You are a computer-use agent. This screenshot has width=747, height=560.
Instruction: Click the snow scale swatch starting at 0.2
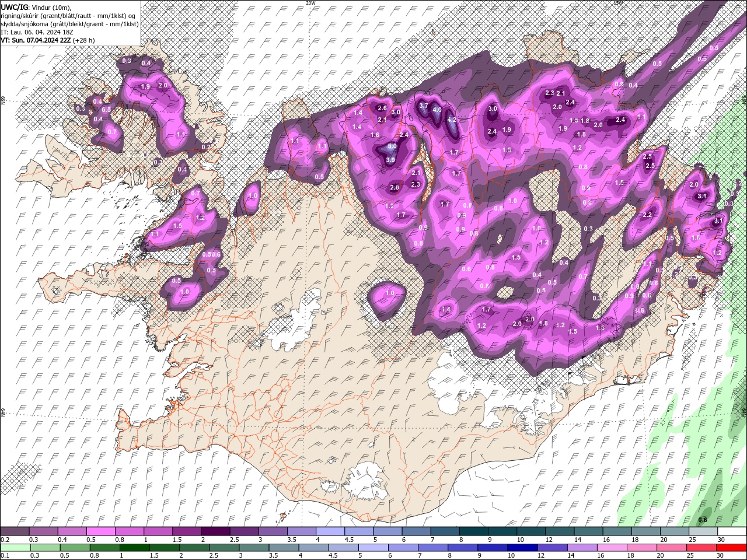[15, 531]
